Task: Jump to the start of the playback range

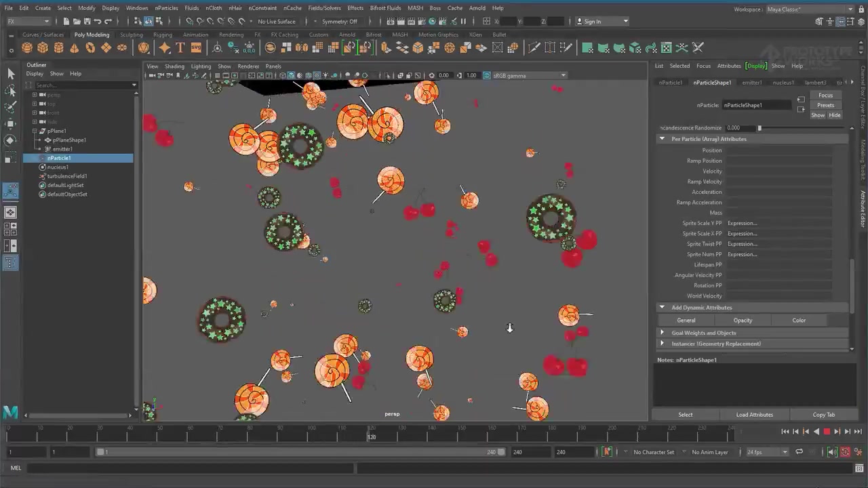Action: pos(785,432)
